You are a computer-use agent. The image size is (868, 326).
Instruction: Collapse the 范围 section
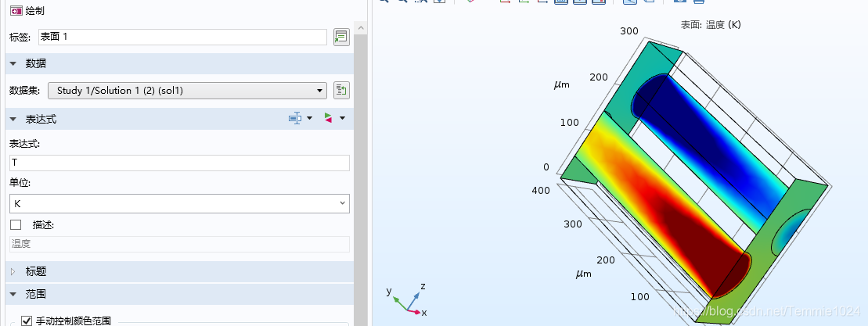coord(13,294)
